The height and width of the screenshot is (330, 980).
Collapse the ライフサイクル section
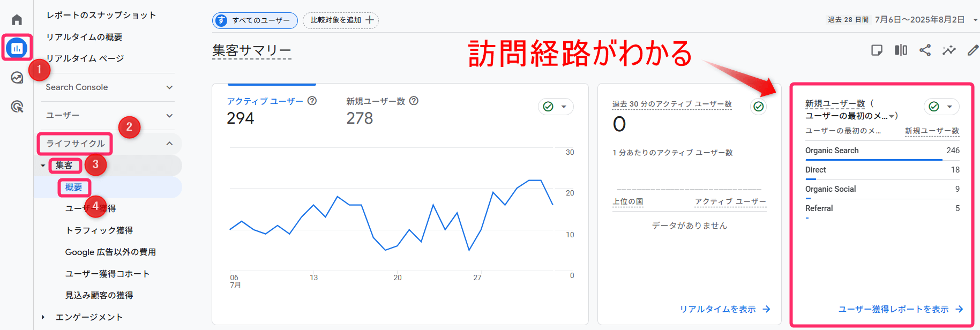point(169,144)
